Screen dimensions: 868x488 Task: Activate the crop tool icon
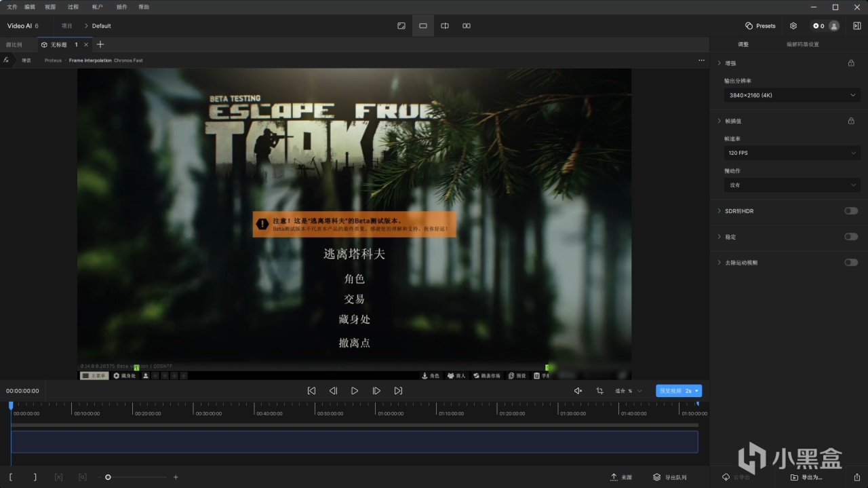click(599, 391)
